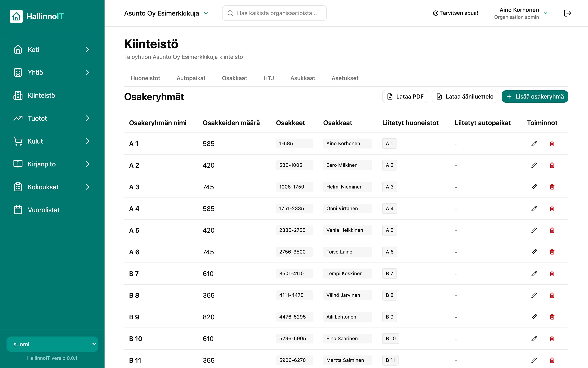Delete share group A 1 with trash icon

pyautogui.click(x=552, y=144)
